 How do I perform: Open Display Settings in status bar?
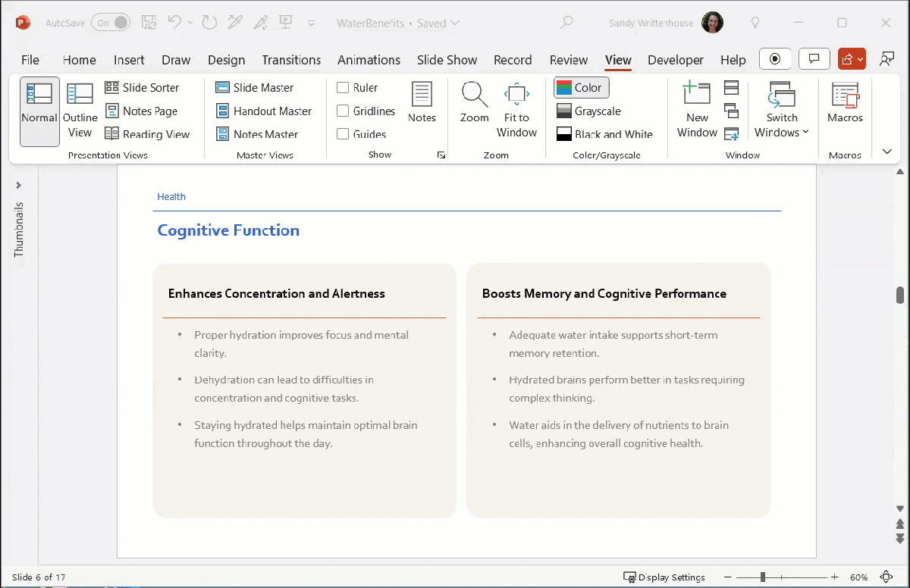(664, 577)
